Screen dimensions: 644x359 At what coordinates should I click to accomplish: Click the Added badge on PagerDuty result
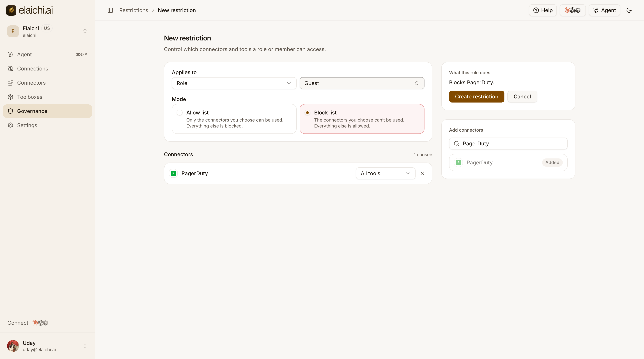552,163
